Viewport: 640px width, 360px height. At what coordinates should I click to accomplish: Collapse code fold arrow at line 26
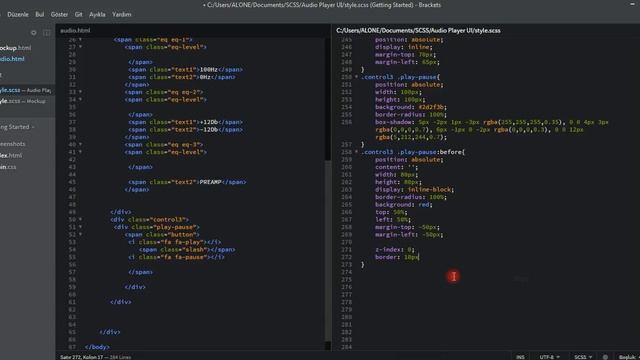(x=80, y=40)
